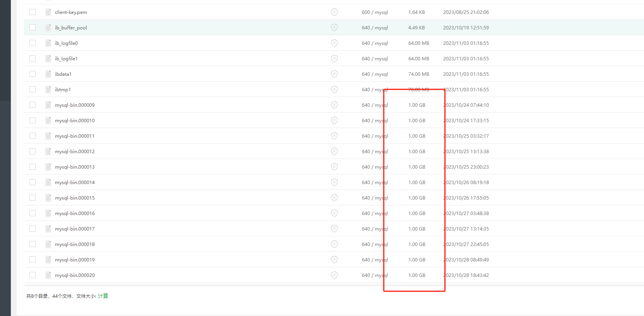The image size is (644, 316).
Task: Click shield icon on mysql-bin.000012 row
Action: tap(334, 151)
